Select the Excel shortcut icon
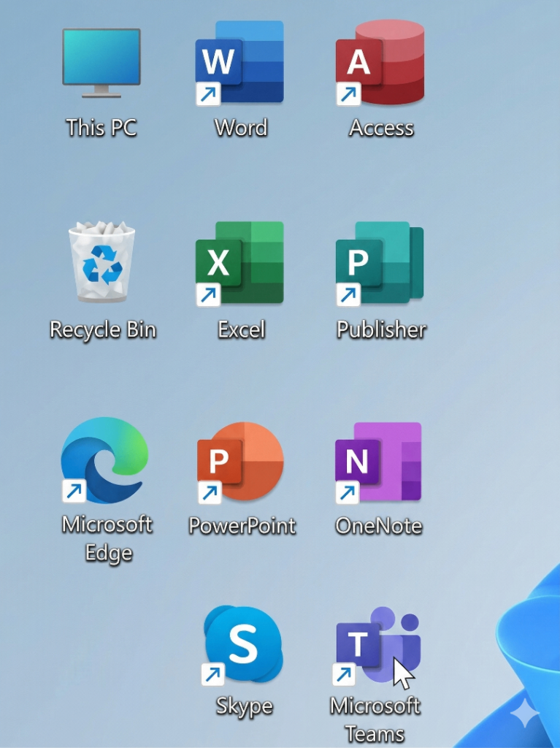 click(x=239, y=263)
